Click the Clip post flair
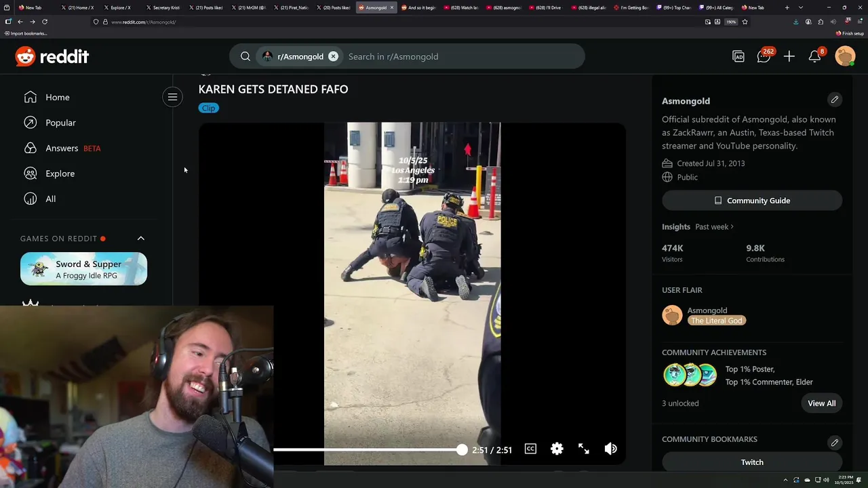 coord(208,108)
